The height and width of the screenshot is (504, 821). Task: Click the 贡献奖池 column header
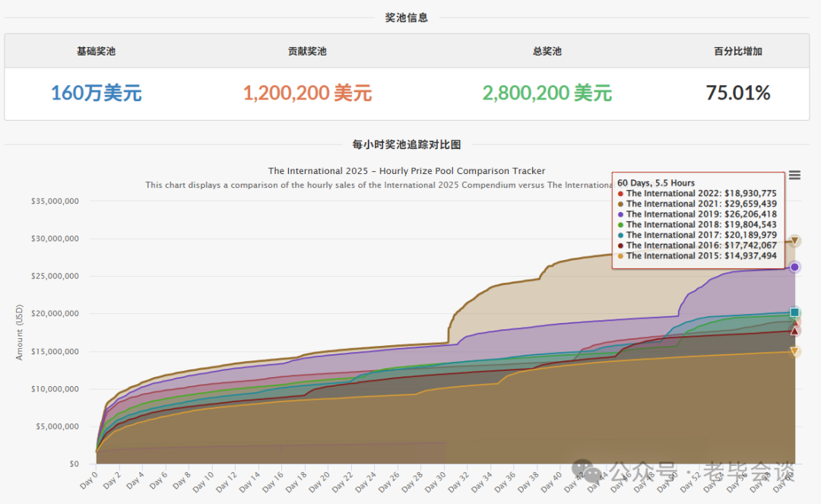pos(307,51)
